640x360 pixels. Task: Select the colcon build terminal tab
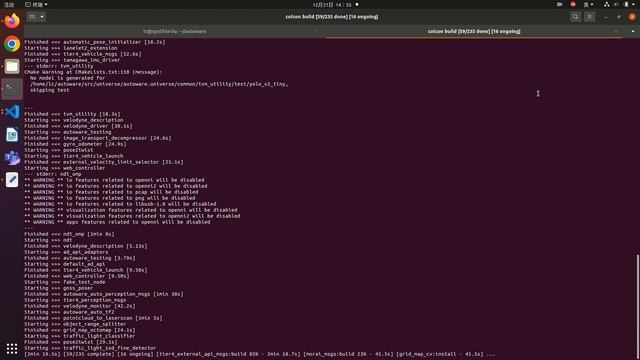pos(474,31)
